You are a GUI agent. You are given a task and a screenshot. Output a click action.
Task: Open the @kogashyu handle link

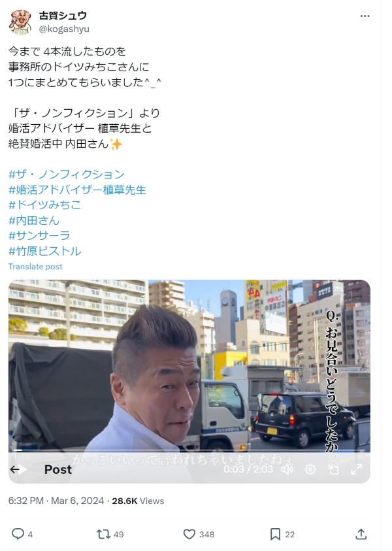coord(64,29)
